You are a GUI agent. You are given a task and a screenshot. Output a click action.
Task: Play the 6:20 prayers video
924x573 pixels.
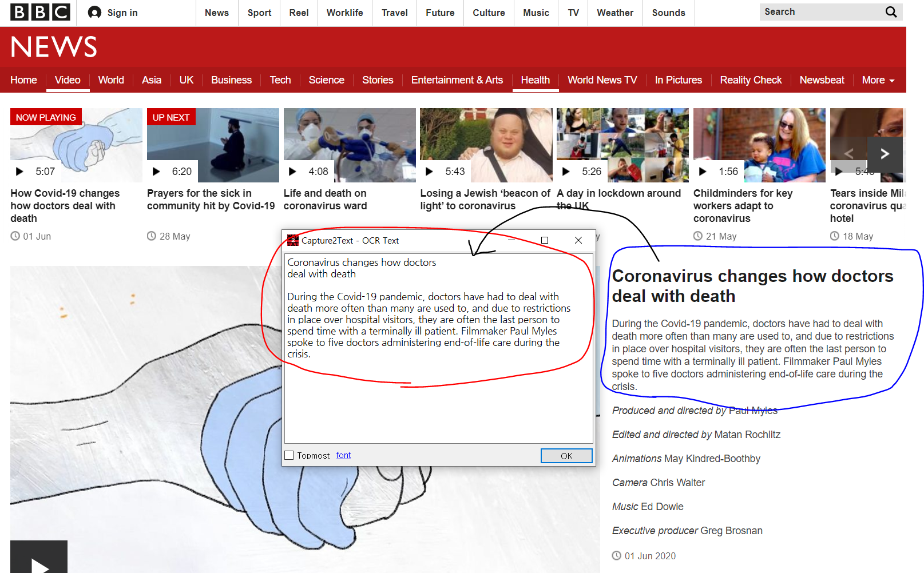coord(156,172)
